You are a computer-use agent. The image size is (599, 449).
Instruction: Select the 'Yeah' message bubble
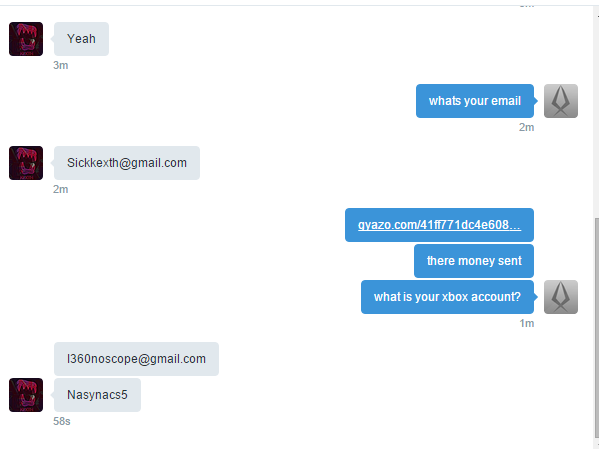coord(81,39)
